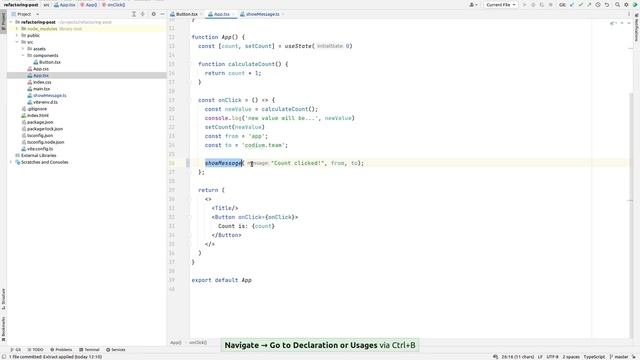This screenshot has width=640, height=360.
Task: Open the Services tool window tab
Action: pos(116,350)
